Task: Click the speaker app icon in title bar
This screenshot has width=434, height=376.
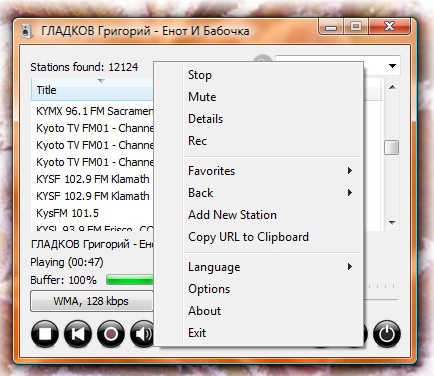Action: pos(26,31)
